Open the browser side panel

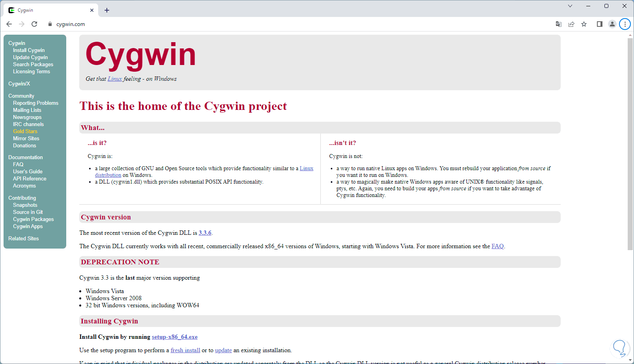(600, 24)
